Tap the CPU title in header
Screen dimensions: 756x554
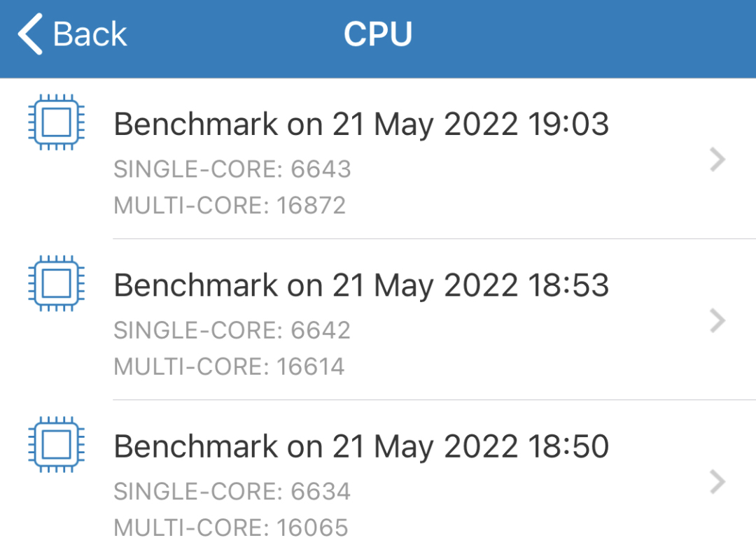coord(378,34)
